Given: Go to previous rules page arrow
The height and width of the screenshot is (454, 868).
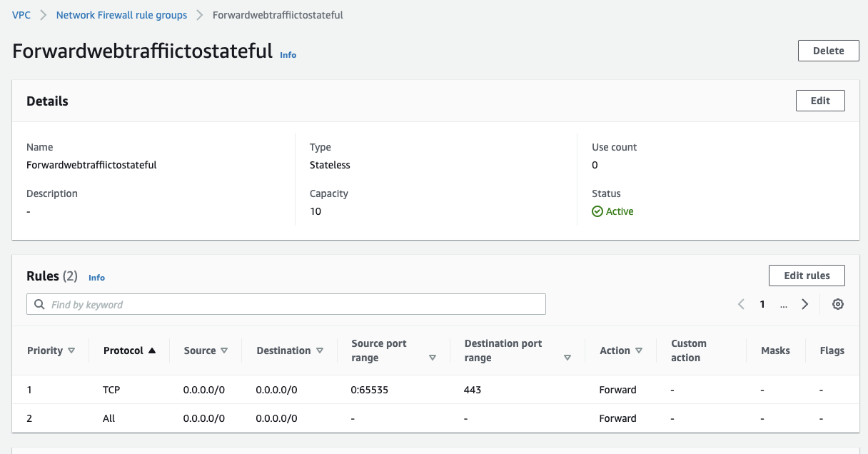Looking at the screenshot, I should click(741, 304).
